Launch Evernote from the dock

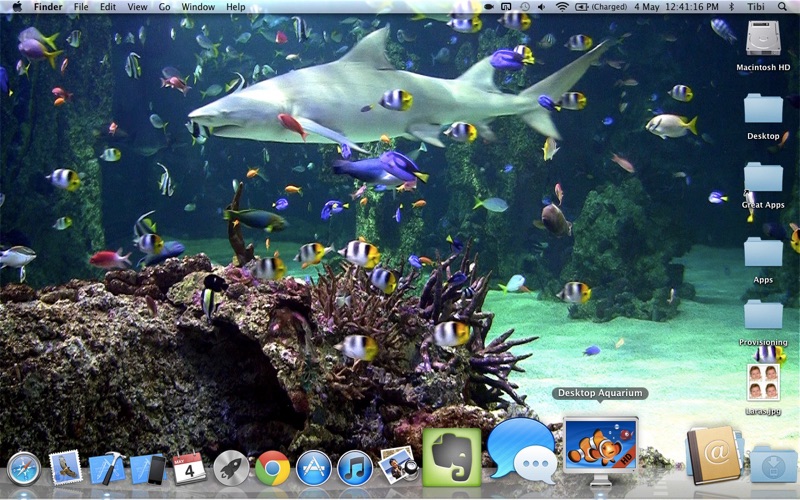pyautogui.click(x=452, y=457)
